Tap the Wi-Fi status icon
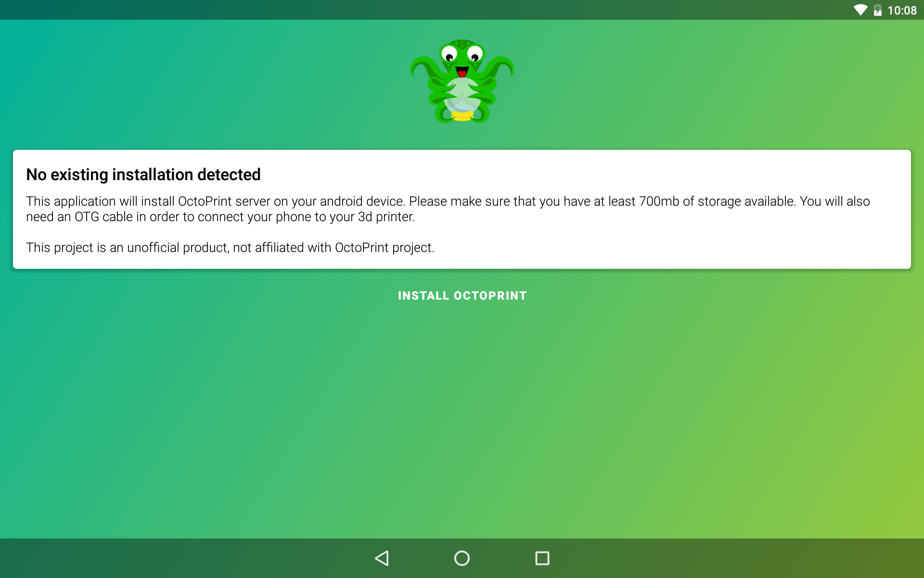924x578 pixels. tap(860, 10)
